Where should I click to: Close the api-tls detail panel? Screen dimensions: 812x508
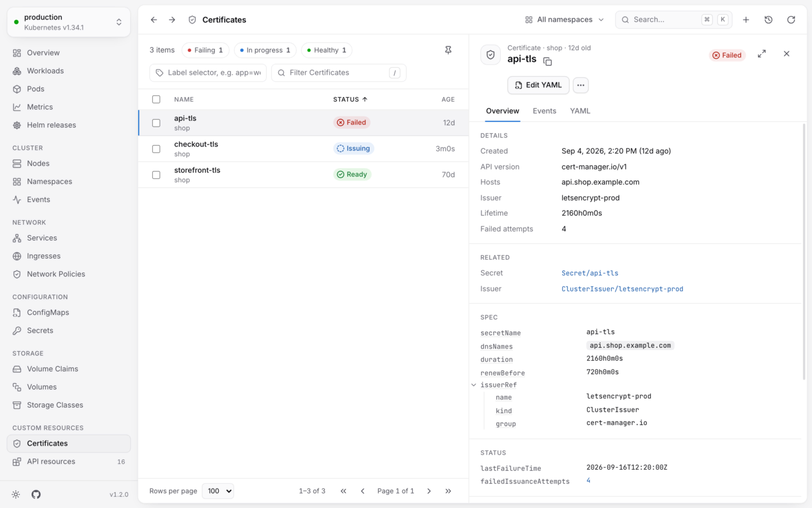click(x=787, y=54)
